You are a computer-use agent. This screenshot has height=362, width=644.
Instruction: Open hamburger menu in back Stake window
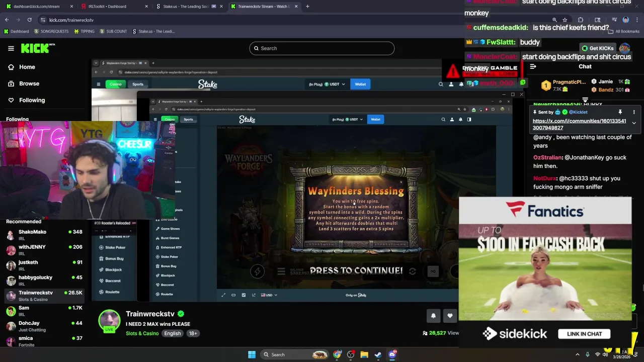[99, 84]
